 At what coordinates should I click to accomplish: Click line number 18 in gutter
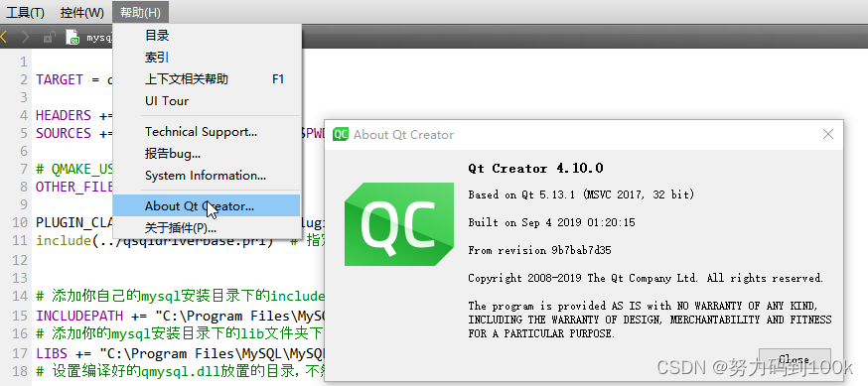point(20,370)
